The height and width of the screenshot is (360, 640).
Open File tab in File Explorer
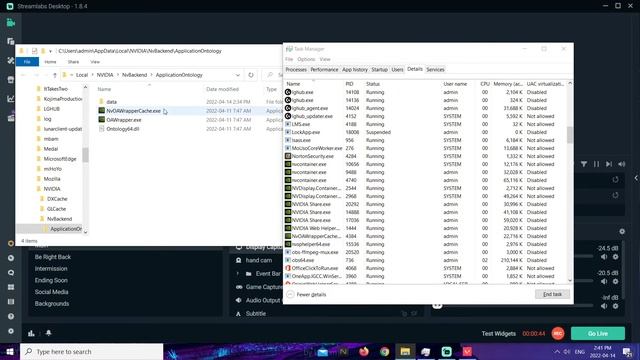point(27,62)
